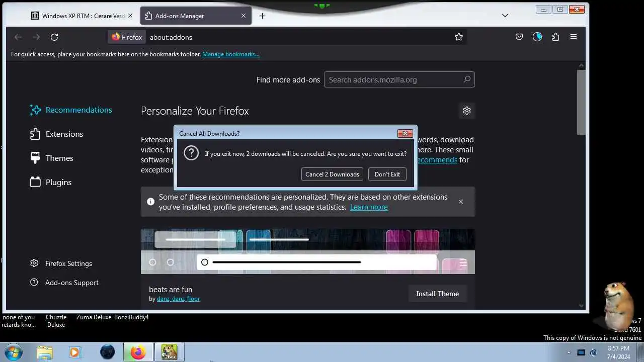644x362 pixels.
Task: Open File Explorer from the taskbar
Action: coord(45,352)
